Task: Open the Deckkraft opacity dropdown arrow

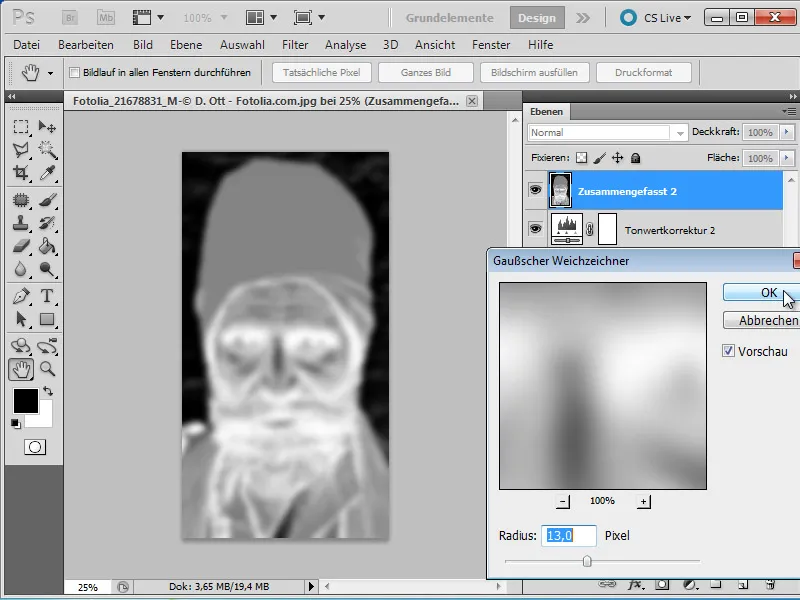Action: (787, 132)
